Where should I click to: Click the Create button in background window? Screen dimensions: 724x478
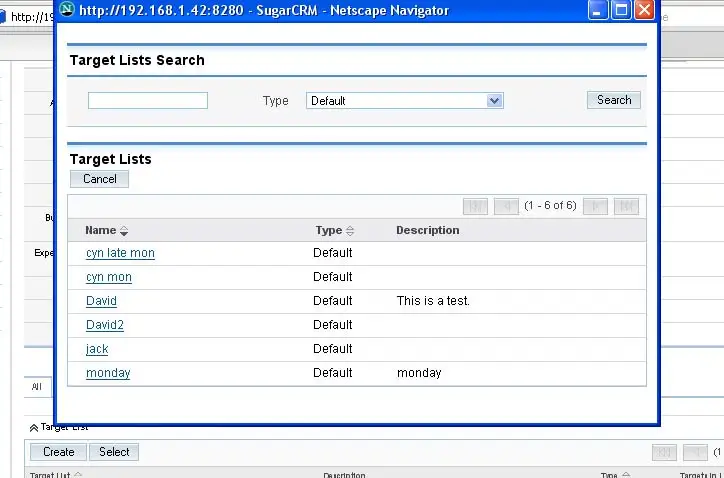point(58,452)
